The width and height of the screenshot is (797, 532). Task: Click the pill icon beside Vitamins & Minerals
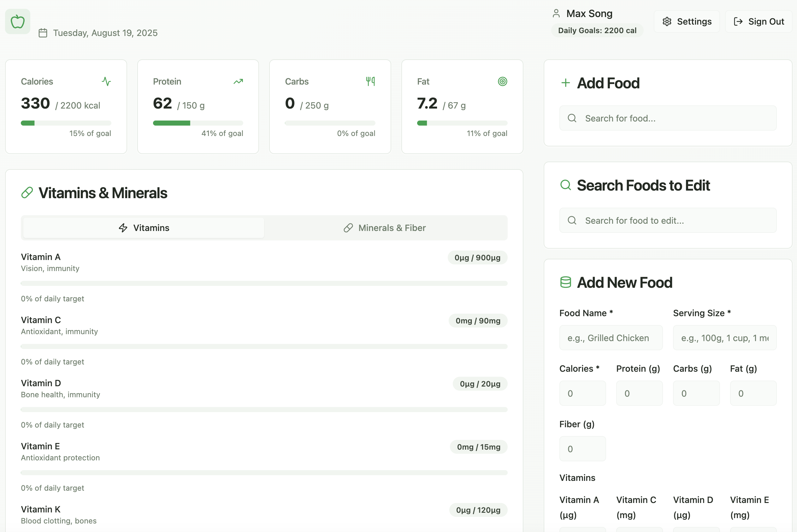tap(27, 192)
